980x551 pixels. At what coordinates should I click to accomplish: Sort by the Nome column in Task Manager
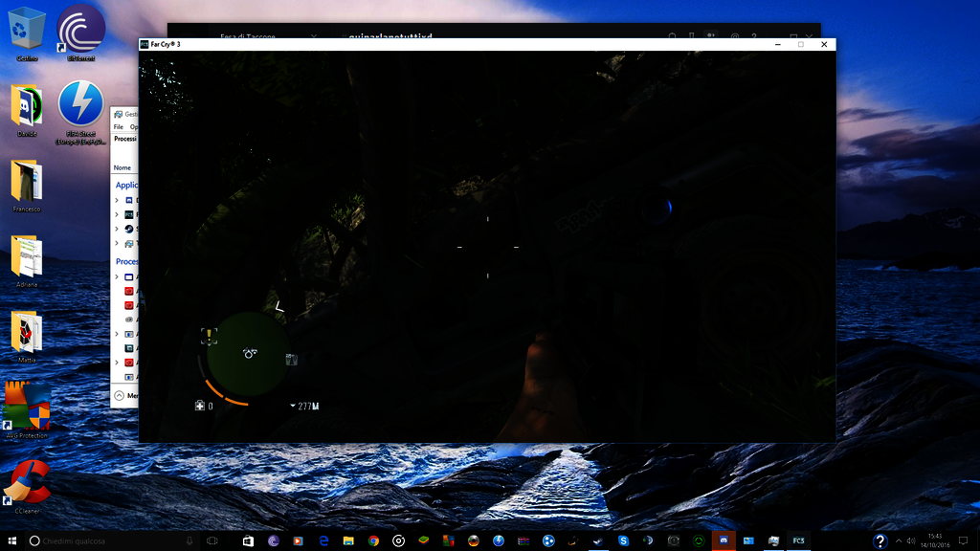[122, 167]
